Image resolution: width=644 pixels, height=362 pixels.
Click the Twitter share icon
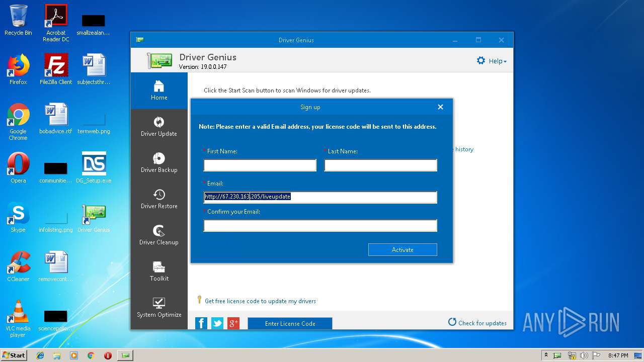[217, 323]
